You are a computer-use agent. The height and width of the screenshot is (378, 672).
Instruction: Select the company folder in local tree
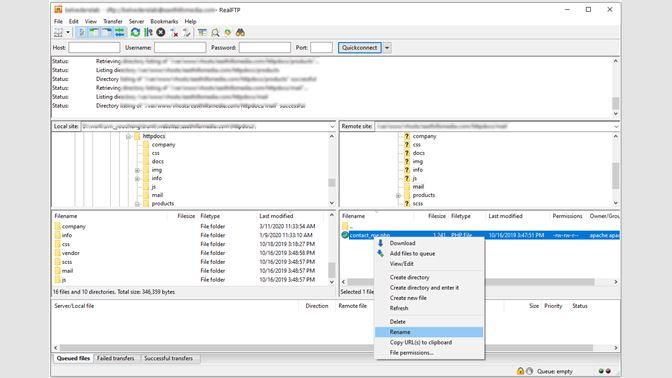(163, 145)
